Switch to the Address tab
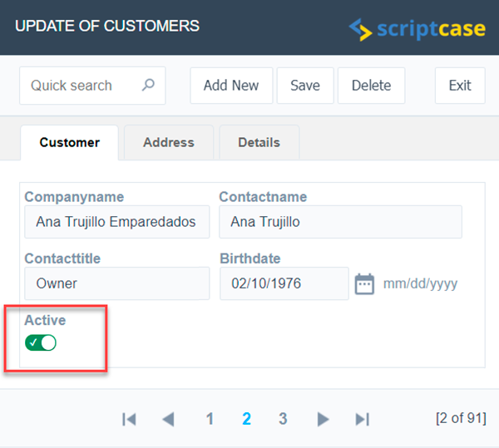 tap(168, 142)
